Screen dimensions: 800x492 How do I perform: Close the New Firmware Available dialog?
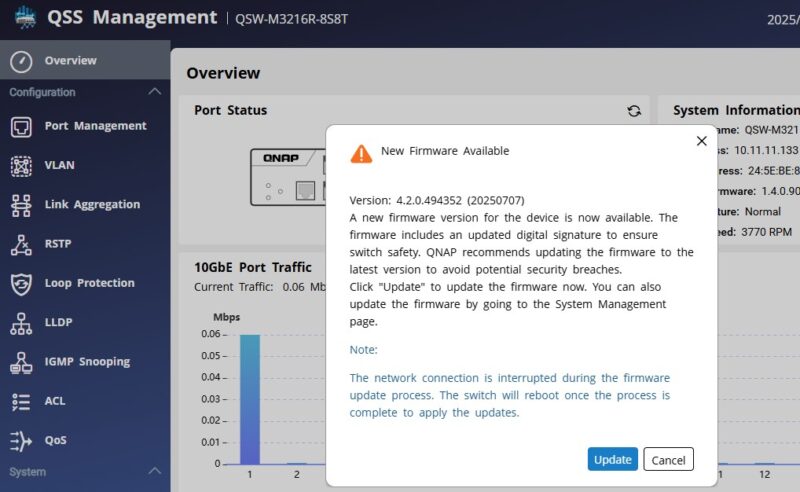point(702,141)
